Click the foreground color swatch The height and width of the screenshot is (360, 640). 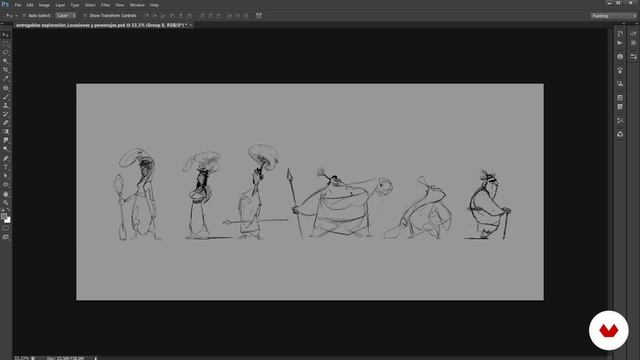coord(4,216)
